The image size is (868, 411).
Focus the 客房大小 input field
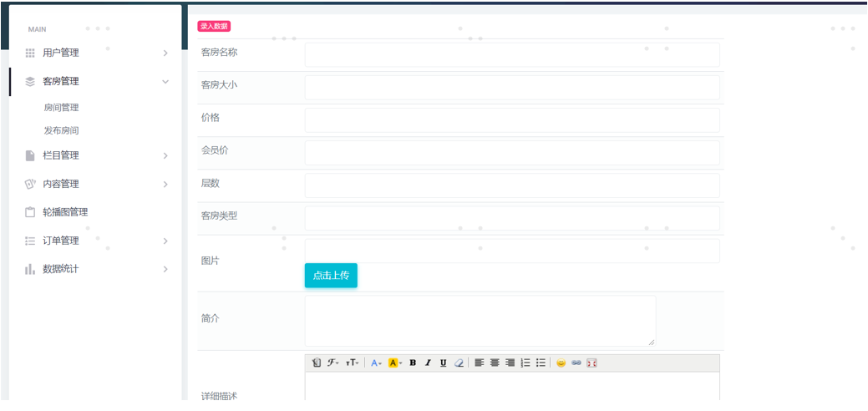512,88
